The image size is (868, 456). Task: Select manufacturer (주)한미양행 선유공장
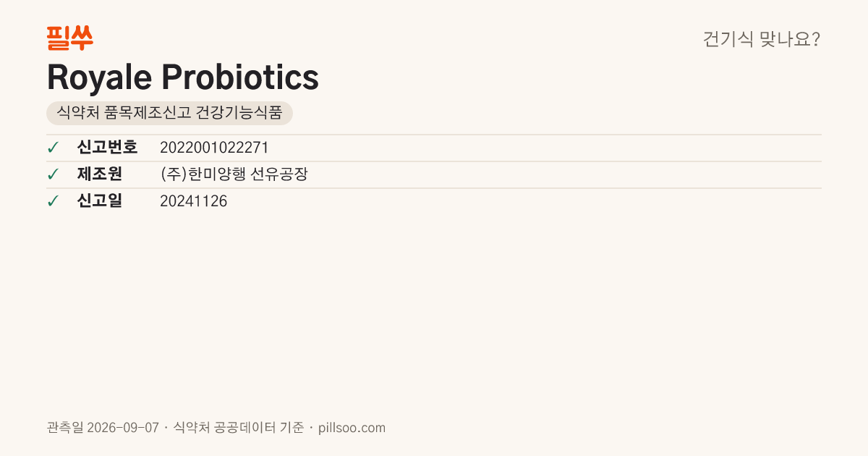coord(234,174)
